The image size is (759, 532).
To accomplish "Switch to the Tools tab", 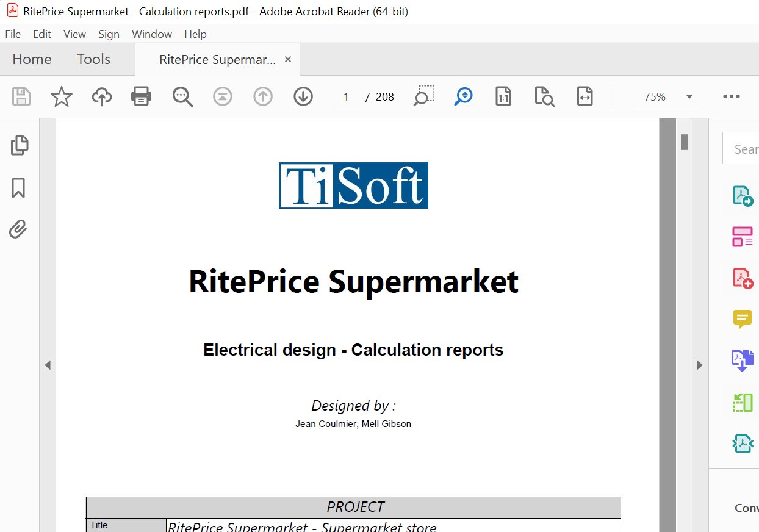I will (x=93, y=59).
